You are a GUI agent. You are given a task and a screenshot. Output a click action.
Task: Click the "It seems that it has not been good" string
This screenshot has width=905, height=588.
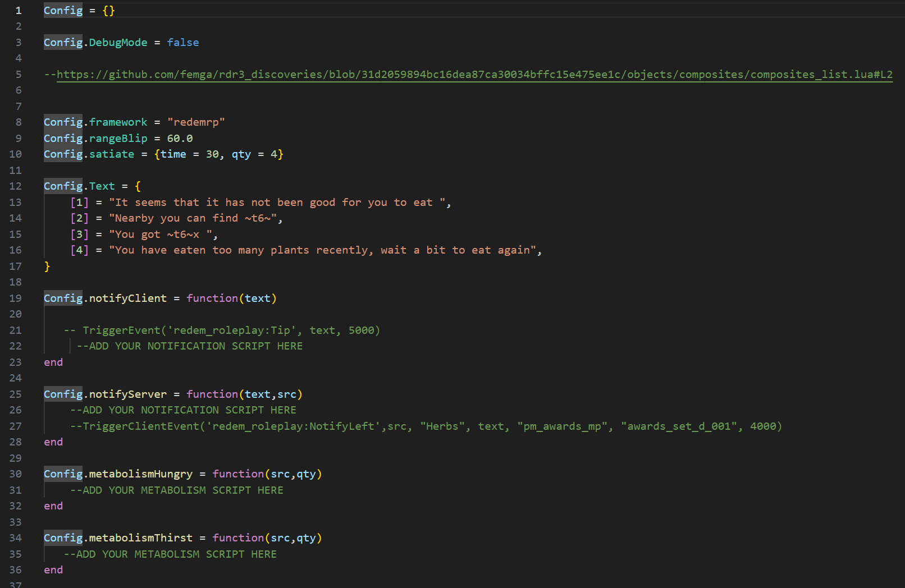pos(277,203)
